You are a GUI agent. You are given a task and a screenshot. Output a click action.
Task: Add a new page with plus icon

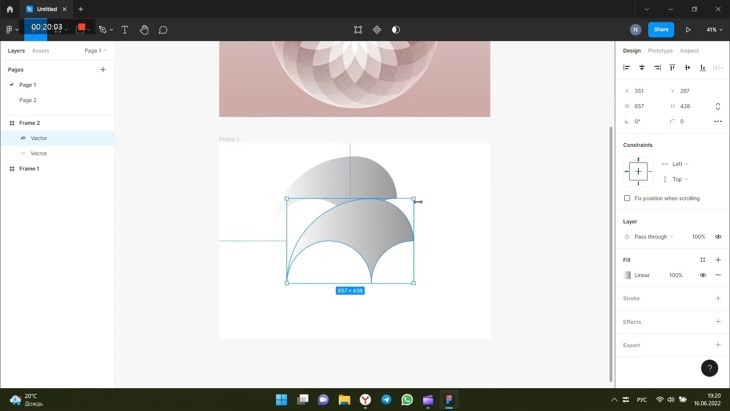[x=103, y=70]
